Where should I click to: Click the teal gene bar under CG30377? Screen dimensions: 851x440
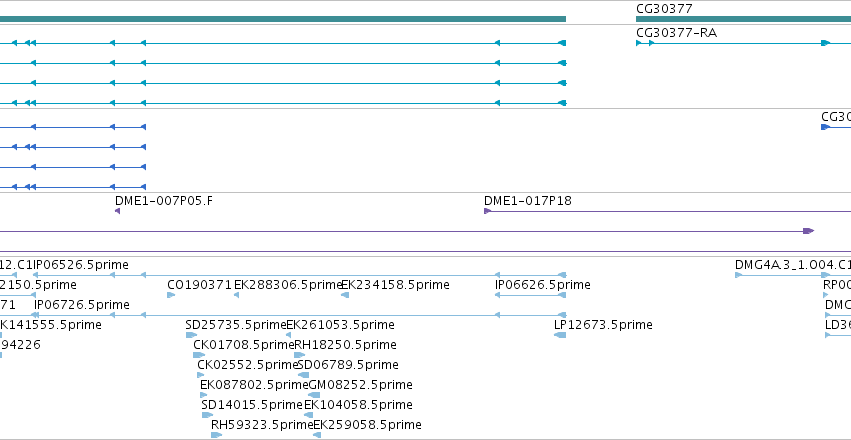(744, 19)
